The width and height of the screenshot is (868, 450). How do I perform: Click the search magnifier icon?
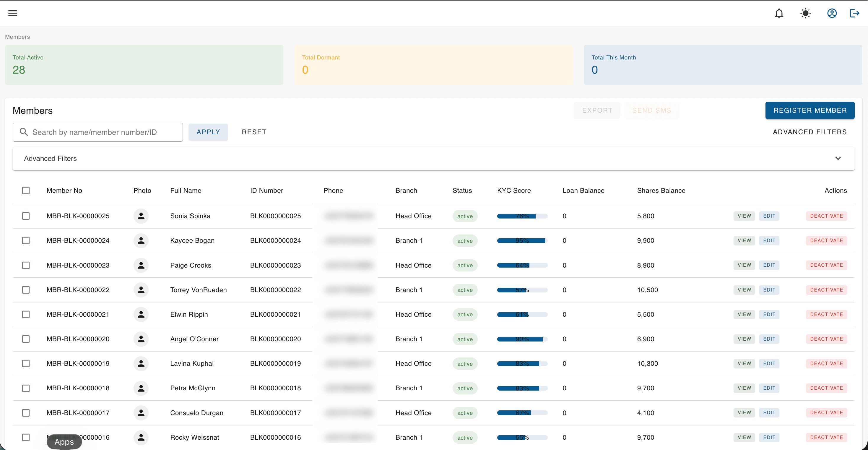point(24,132)
